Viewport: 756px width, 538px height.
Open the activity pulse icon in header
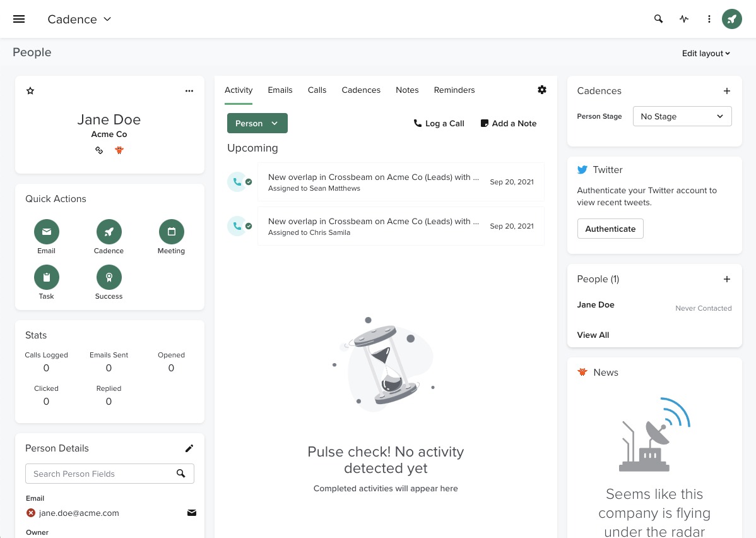684,19
